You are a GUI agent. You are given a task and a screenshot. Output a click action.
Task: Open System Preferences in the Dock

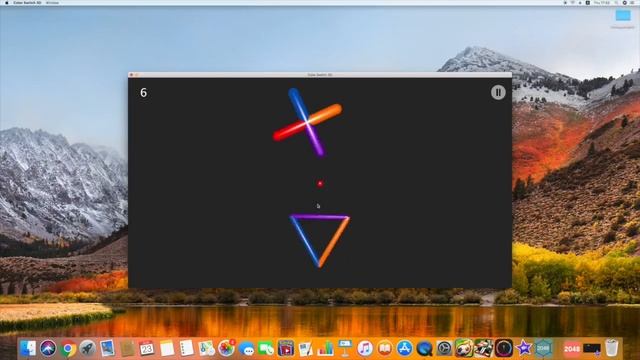click(x=444, y=349)
